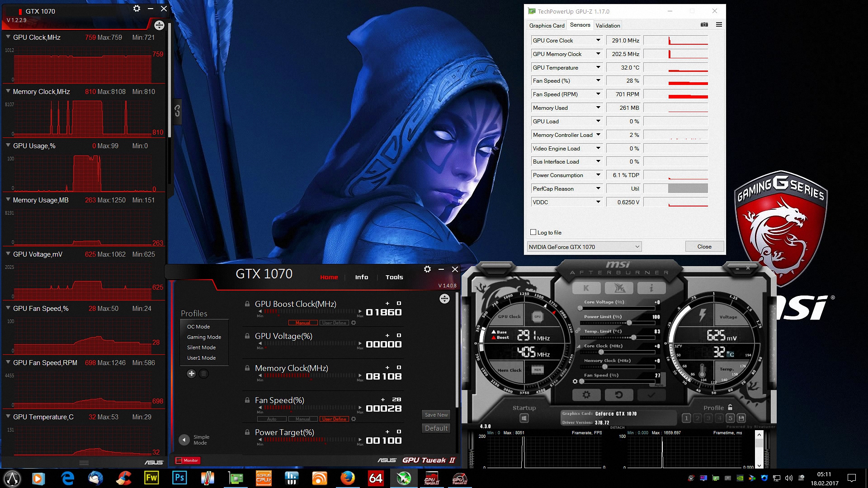Click Afterburner information i button
The image size is (868, 488).
coord(651,288)
